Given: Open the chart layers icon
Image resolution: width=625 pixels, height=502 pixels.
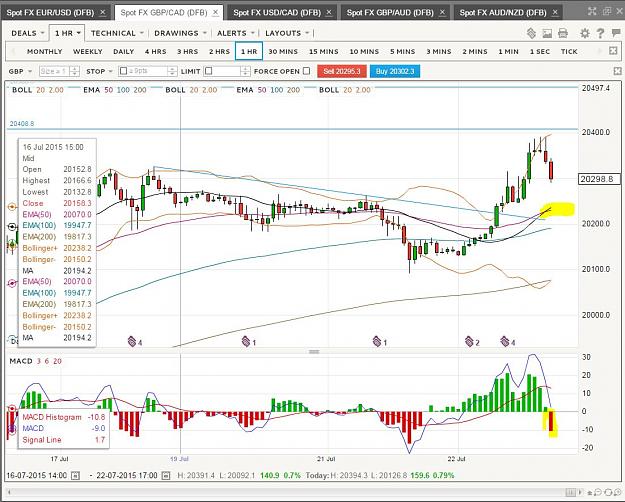Looking at the screenshot, I should pyautogui.click(x=531, y=33).
